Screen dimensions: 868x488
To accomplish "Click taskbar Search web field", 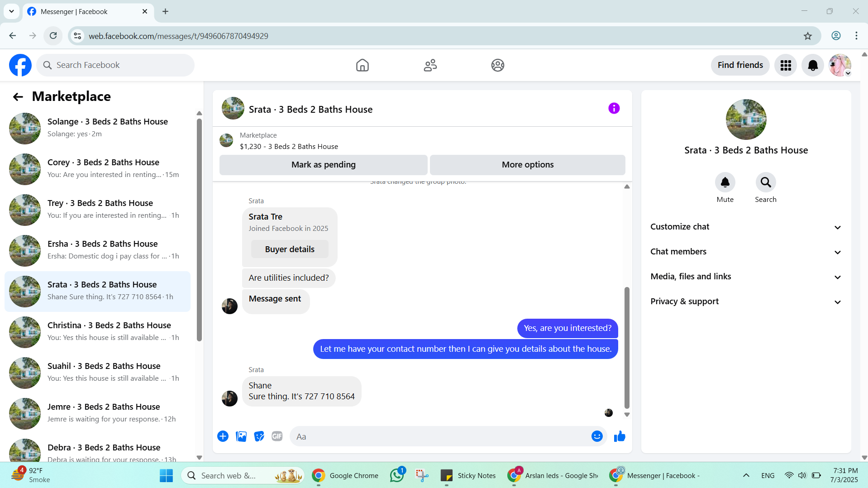I will (x=243, y=475).
